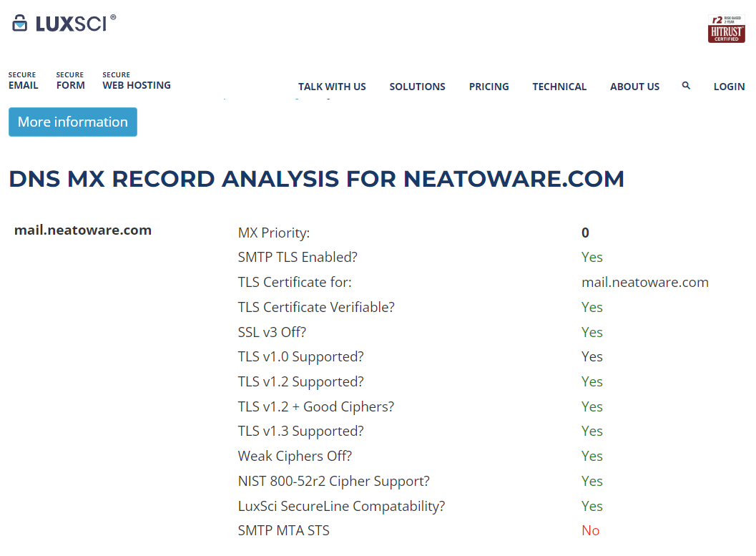Screen dimensions: 756x556
Task: Click LuxSci SecureLine Compatability label
Action: click(x=341, y=507)
